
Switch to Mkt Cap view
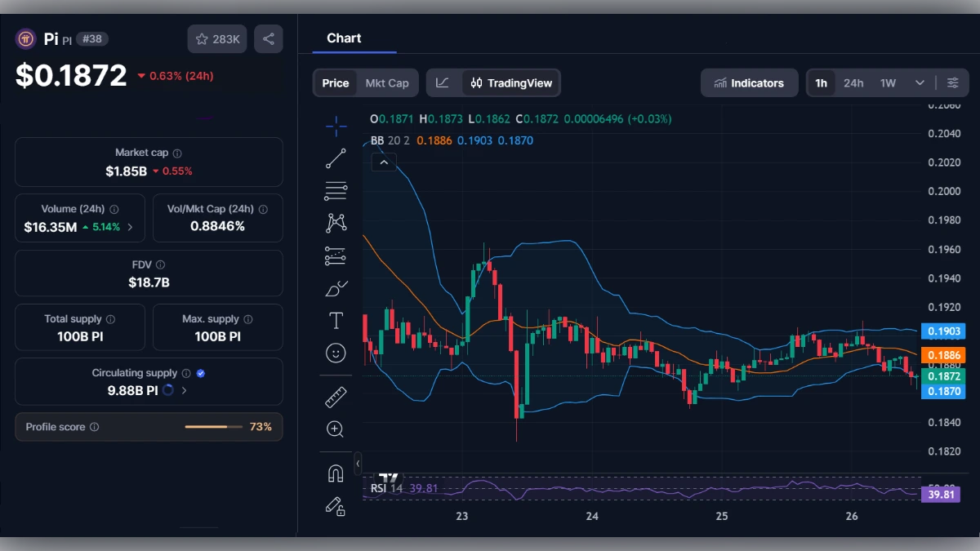coord(387,82)
